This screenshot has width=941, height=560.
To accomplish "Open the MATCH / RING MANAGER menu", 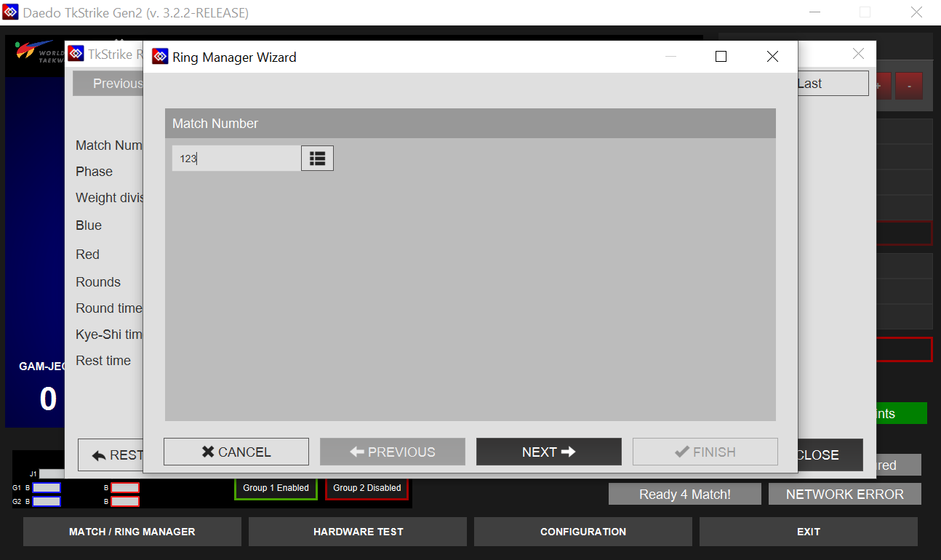I will click(132, 532).
